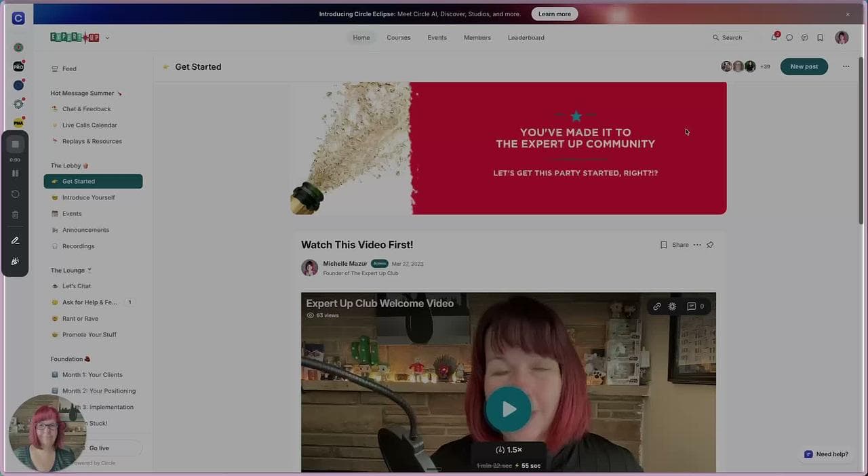
Task: Open the Chat & Feedback space
Action: [94, 108]
